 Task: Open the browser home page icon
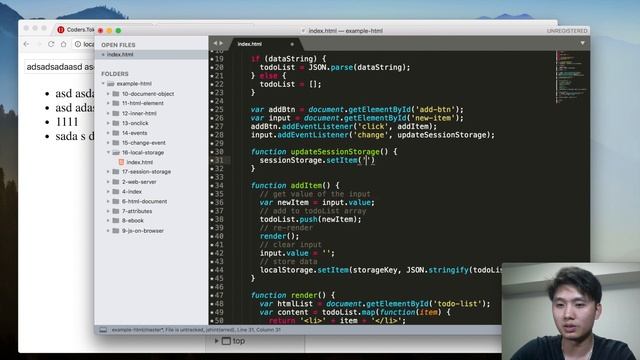pos(63,44)
